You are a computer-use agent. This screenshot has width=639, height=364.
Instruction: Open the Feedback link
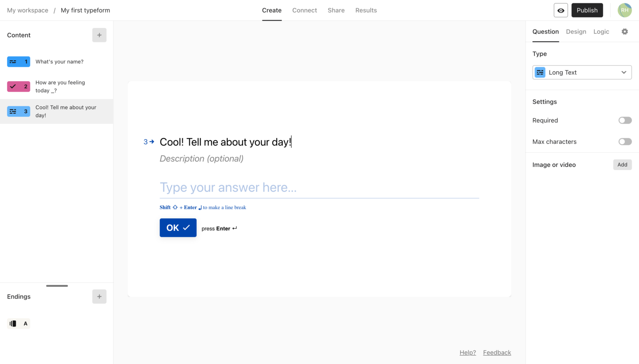click(x=497, y=352)
